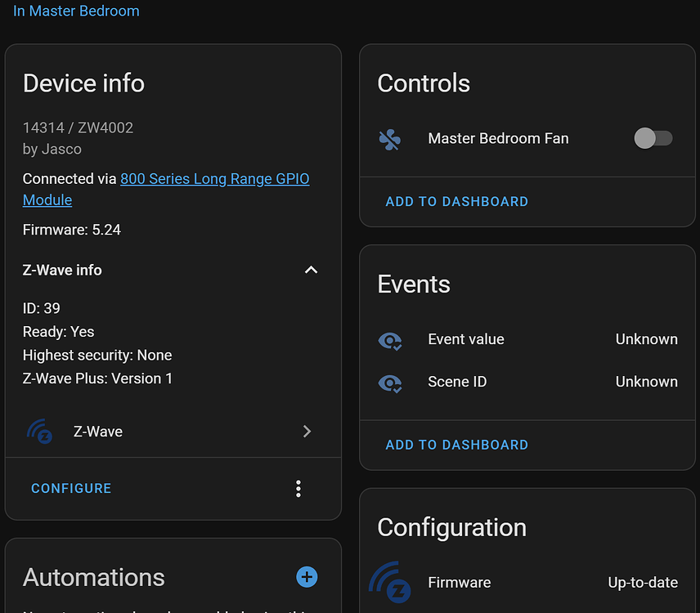Add a new automation with plus icon
700x613 pixels.
click(x=307, y=577)
